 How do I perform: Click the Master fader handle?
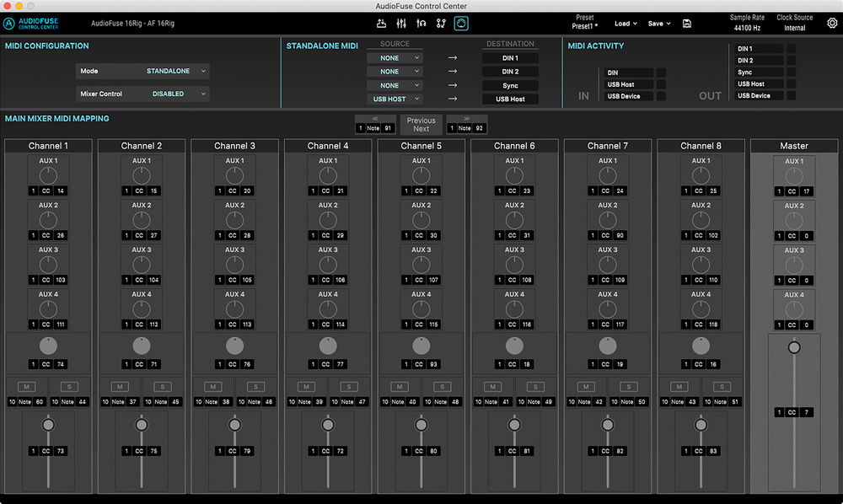click(x=793, y=347)
